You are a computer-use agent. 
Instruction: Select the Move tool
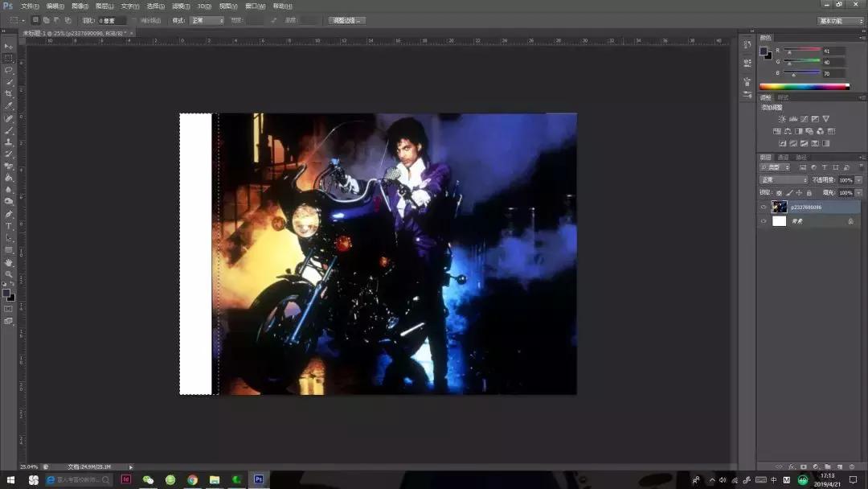9,46
